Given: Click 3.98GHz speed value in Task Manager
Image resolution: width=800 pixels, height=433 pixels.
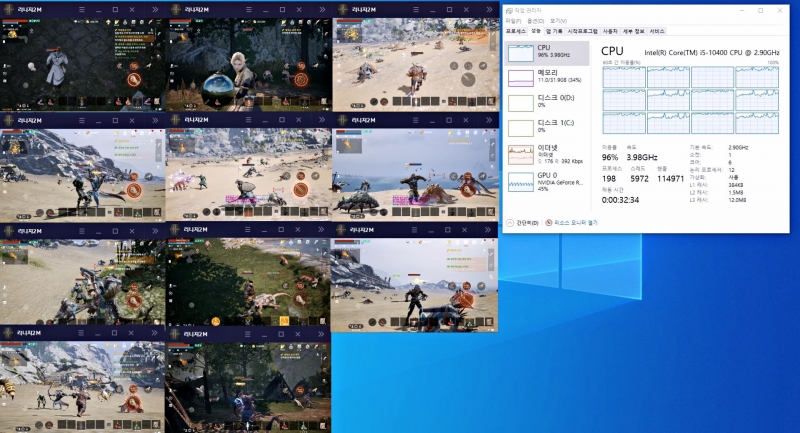Looking at the screenshot, I should tap(641, 158).
